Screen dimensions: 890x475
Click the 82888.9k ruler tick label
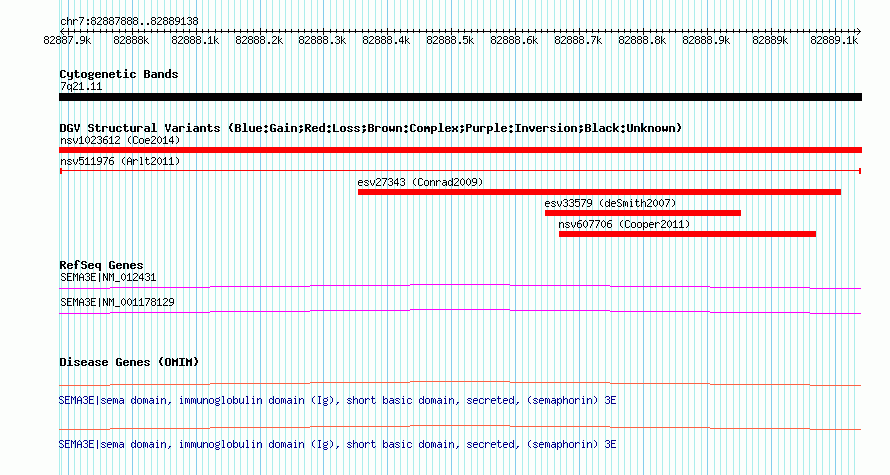[706, 40]
